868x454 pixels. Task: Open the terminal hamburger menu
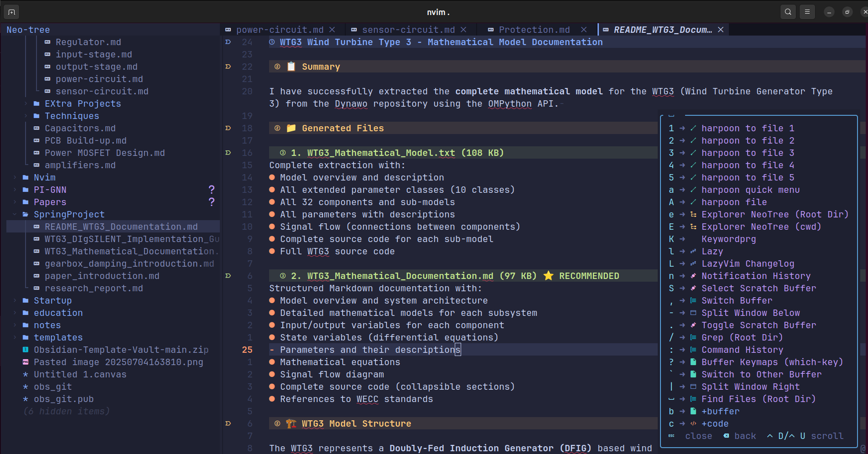807,12
